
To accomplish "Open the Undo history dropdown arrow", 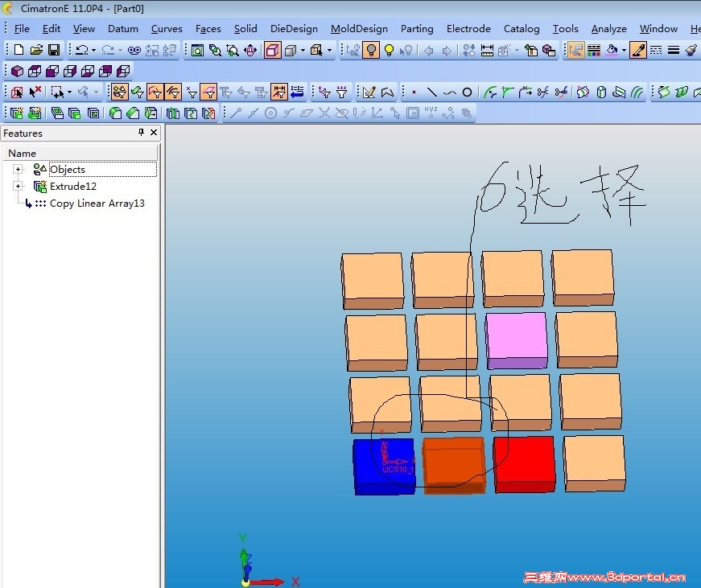I will [93, 50].
